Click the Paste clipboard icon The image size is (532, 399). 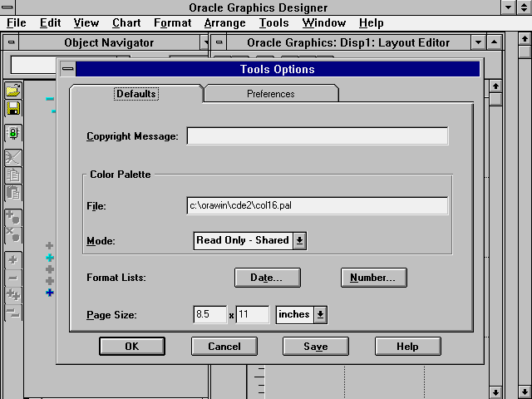click(x=13, y=193)
